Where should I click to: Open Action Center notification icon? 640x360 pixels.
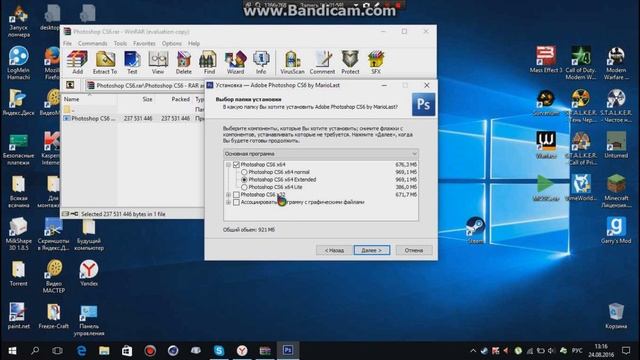[626, 351]
